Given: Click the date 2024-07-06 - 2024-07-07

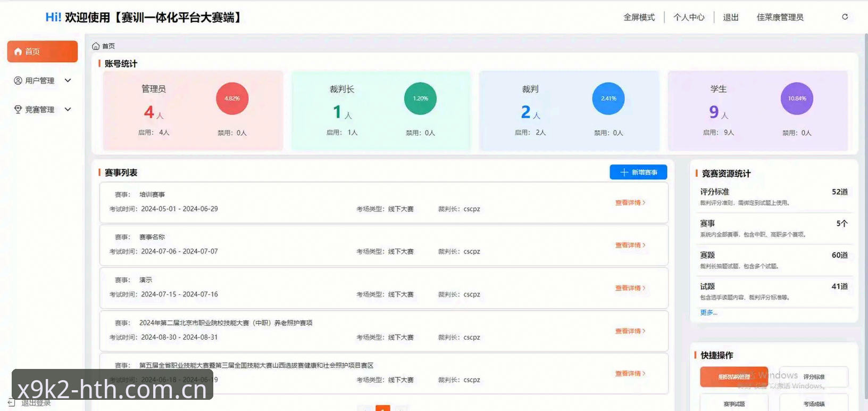Looking at the screenshot, I should [179, 252].
